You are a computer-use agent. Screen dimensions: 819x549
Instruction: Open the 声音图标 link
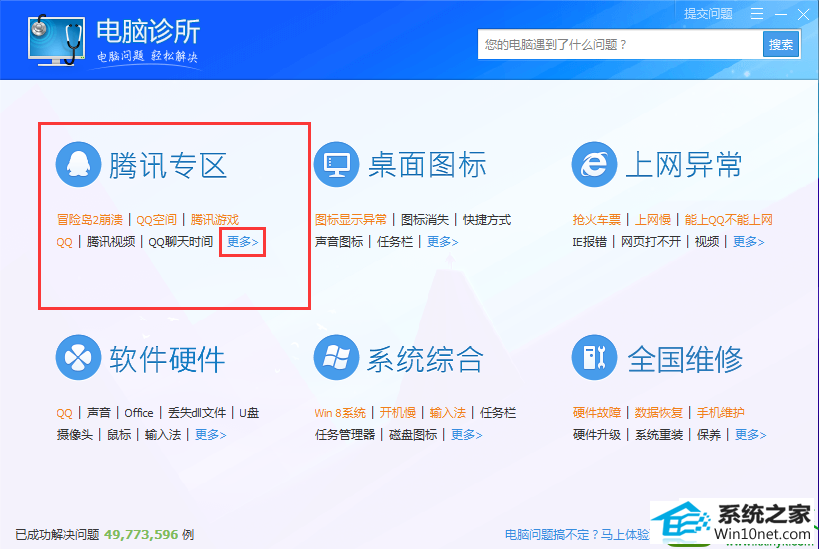pos(339,242)
